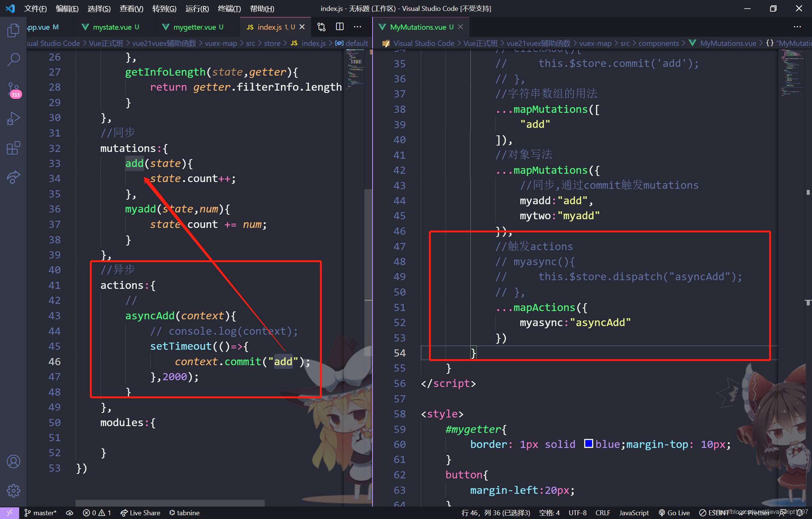This screenshot has height=519, width=812.
Task: Click the master* branch indicator
Action: (x=41, y=513)
